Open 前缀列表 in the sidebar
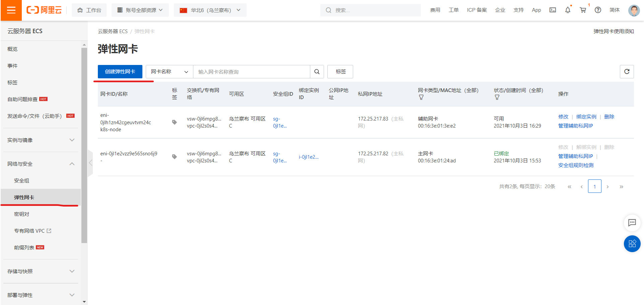Viewport: 644px width, 305px height. pos(24,247)
